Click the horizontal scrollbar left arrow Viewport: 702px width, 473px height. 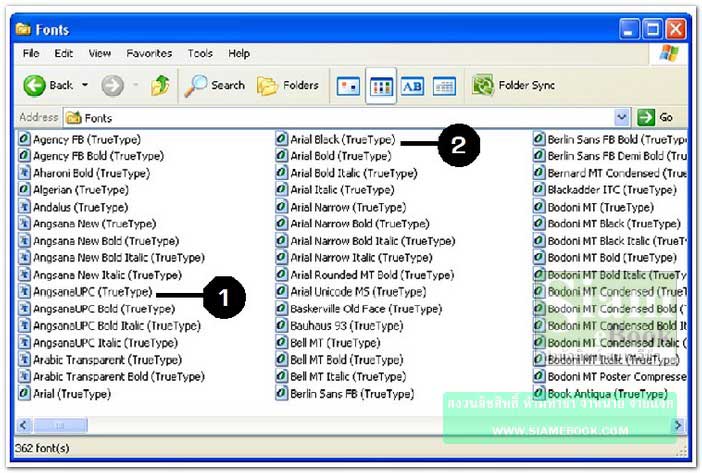25,425
